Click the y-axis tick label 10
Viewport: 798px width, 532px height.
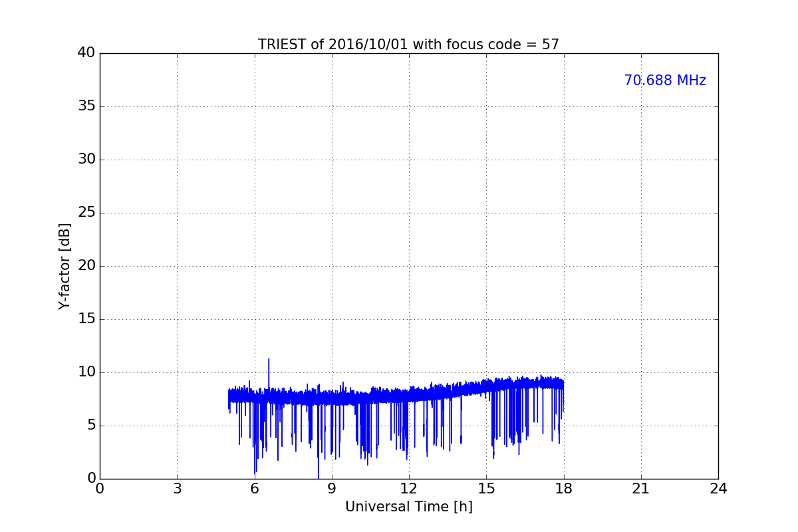[x=86, y=372]
